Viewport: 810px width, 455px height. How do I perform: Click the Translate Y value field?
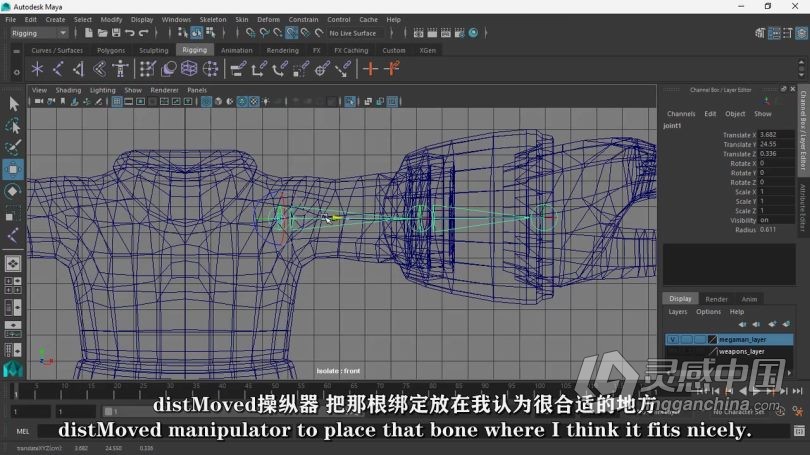point(776,144)
